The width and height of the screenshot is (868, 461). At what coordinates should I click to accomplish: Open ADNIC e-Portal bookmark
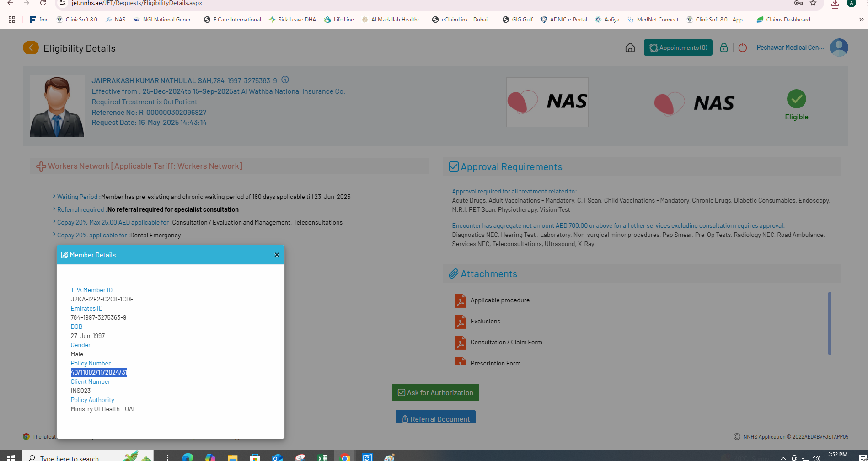click(x=564, y=20)
